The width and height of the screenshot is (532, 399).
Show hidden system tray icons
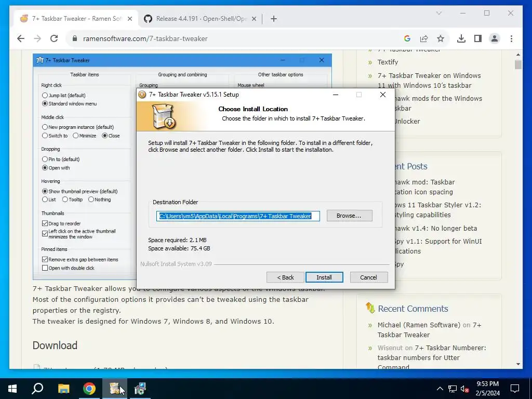(440, 389)
